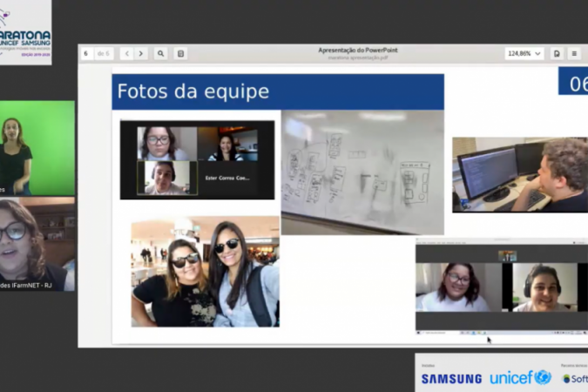Select the selfie photo with sunglasses
This screenshot has height=392, width=588.
[205, 272]
